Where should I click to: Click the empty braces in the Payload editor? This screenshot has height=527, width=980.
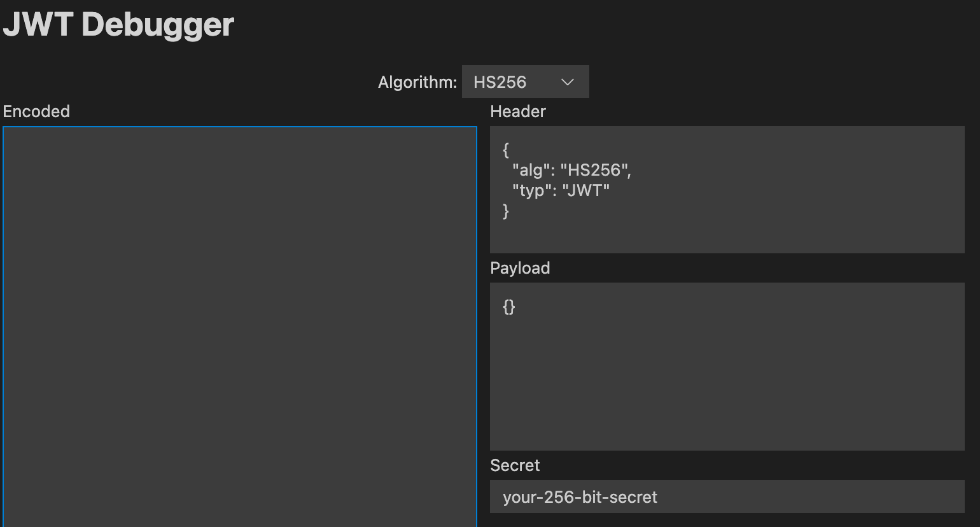(x=508, y=307)
